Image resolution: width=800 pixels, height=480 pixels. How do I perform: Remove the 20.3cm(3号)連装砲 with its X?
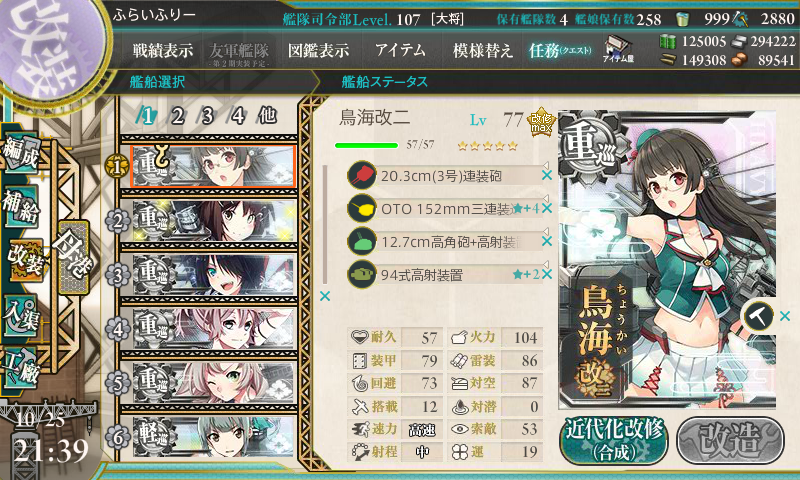[546, 175]
